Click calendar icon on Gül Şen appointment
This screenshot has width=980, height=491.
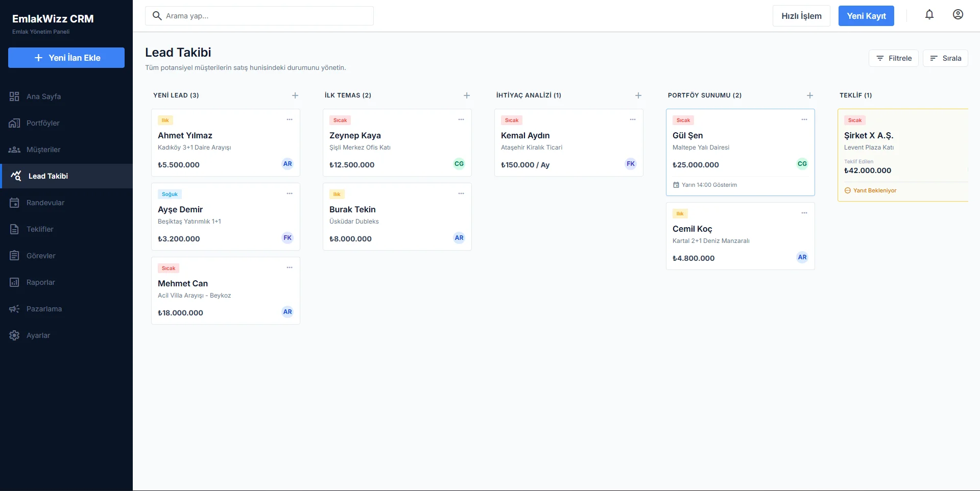(x=676, y=185)
